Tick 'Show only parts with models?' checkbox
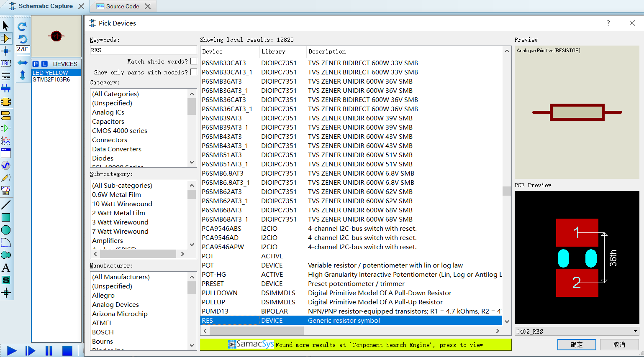This screenshot has width=644, height=357. click(x=193, y=72)
